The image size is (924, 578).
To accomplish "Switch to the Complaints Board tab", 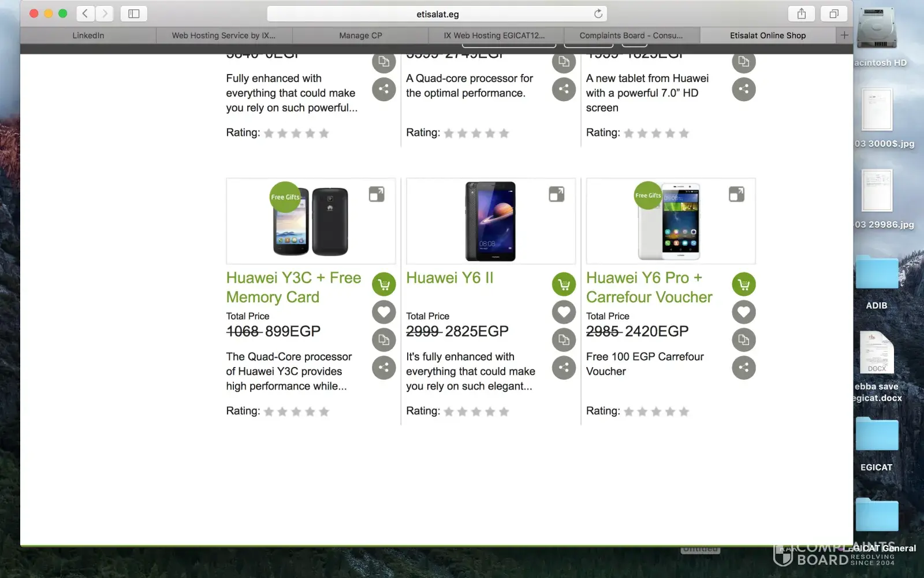I will tap(632, 35).
